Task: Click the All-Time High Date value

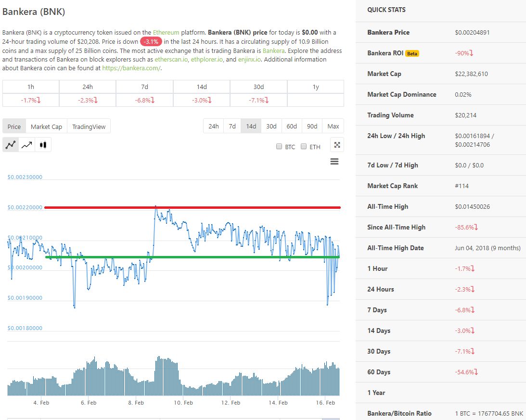Action: [x=488, y=248]
